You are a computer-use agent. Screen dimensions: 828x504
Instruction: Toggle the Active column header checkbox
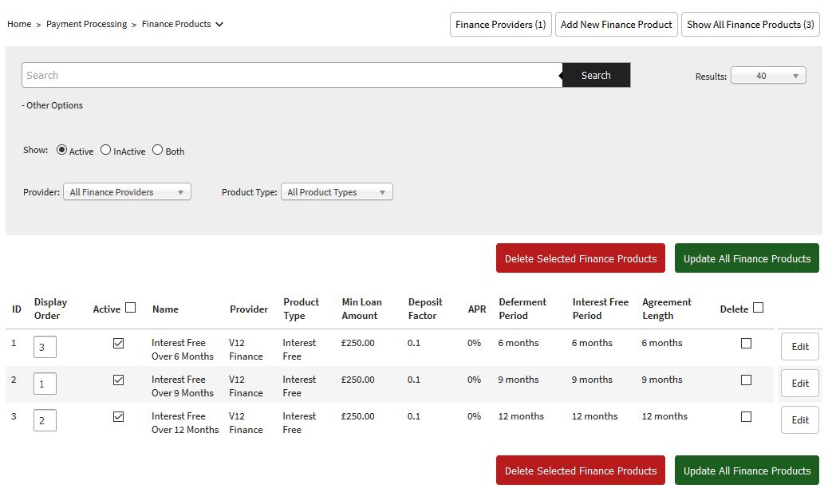[131, 308]
